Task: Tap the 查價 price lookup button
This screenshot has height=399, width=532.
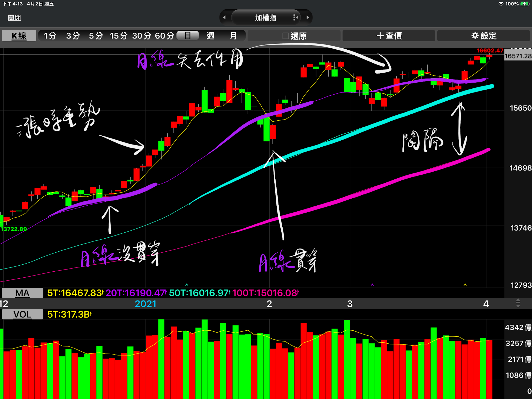Action: tap(389, 36)
